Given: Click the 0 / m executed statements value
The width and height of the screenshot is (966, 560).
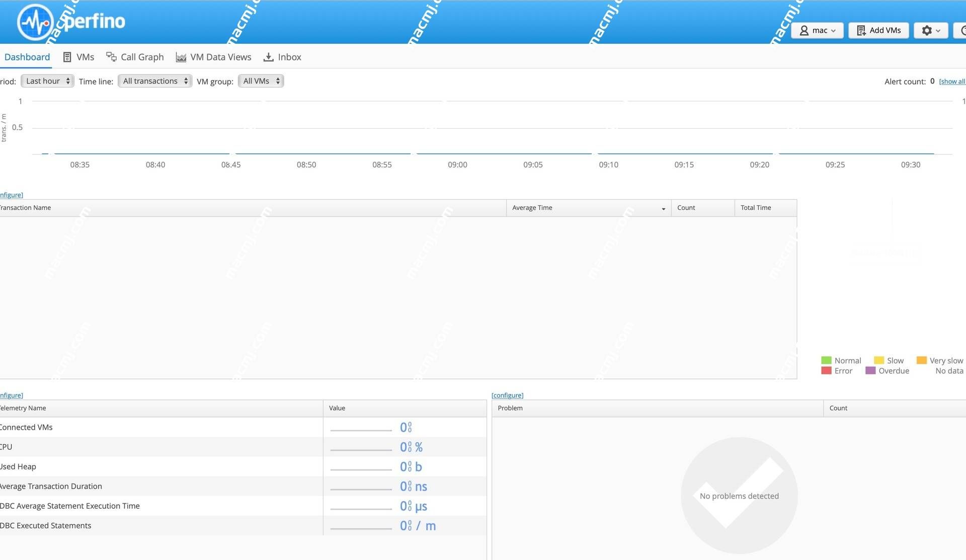Looking at the screenshot, I should (x=418, y=526).
